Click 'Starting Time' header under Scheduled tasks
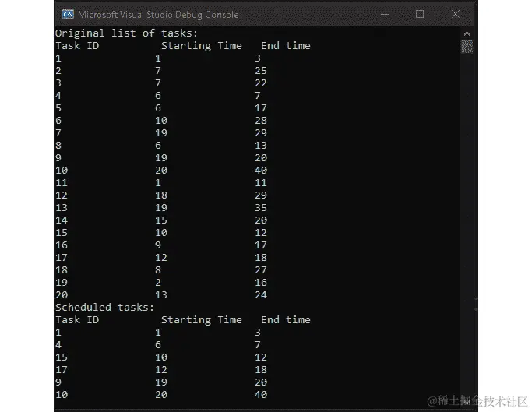 pos(202,320)
